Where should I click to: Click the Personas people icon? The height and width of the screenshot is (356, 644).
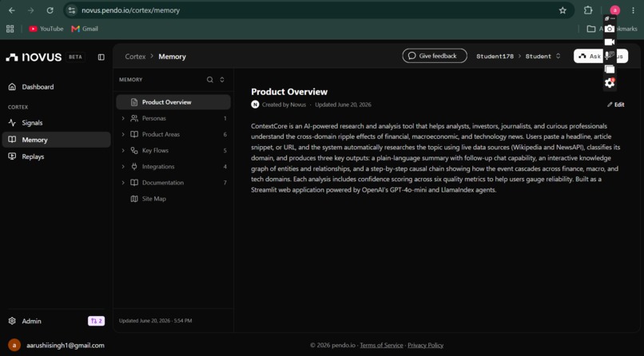click(134, 118)
